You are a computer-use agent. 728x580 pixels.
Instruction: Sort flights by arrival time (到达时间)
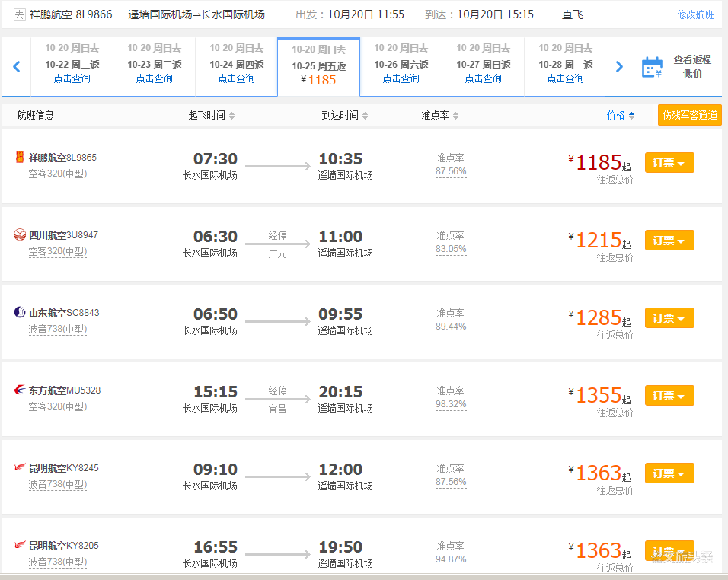point(344,116)
